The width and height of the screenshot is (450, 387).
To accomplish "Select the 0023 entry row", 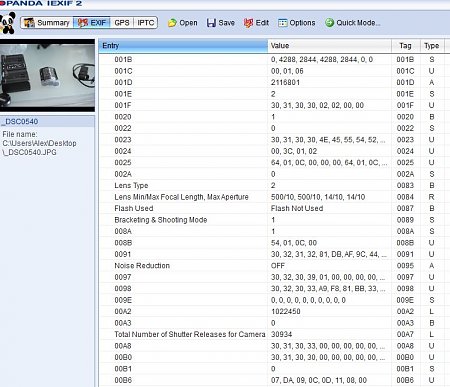I will click(x=123, y=140).
